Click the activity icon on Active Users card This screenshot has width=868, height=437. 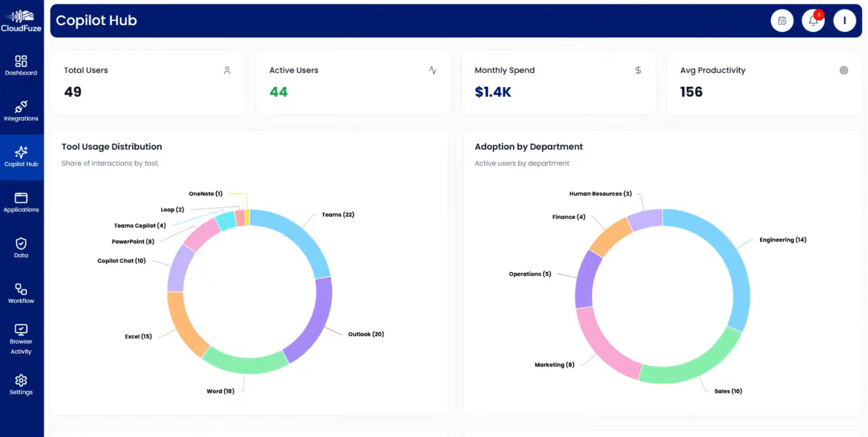(x=432, y=70)
